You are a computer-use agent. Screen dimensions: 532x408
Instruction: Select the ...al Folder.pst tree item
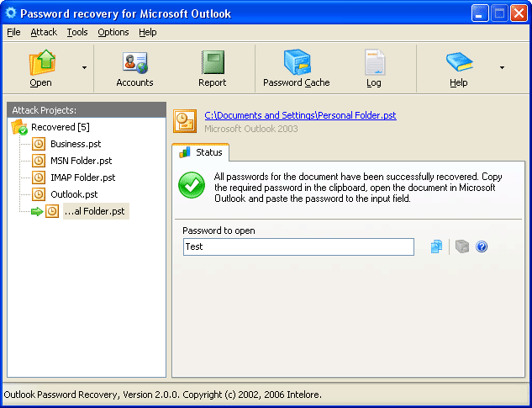(96, 211)
